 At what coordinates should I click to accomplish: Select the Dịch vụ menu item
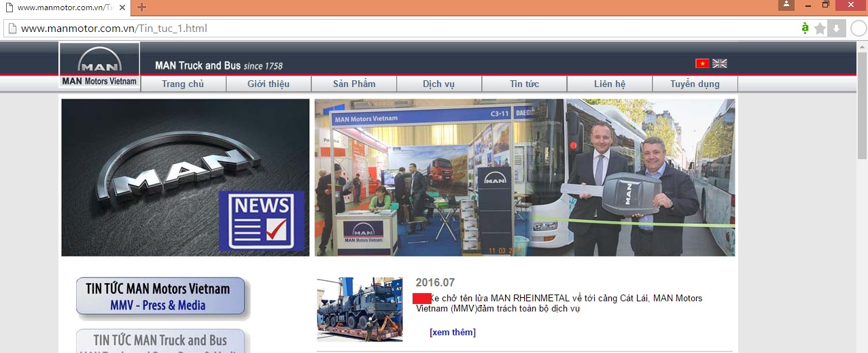438,84
